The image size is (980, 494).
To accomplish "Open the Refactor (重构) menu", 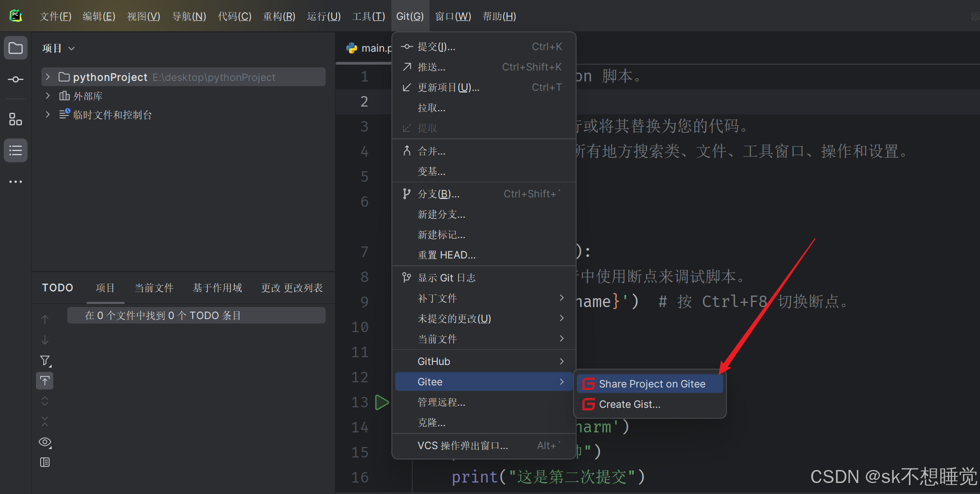I will point(279,16).
